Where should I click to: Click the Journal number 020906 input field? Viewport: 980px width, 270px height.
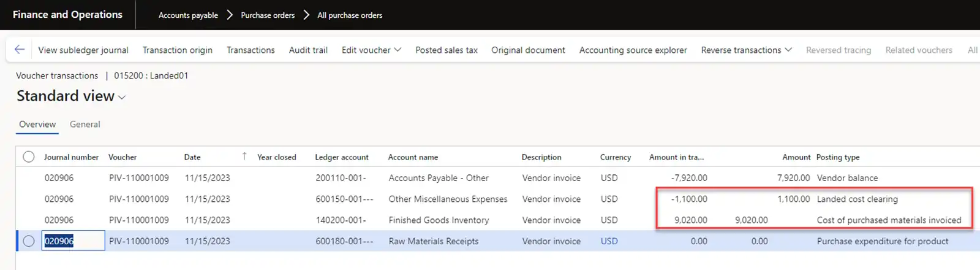click(73, 241)
